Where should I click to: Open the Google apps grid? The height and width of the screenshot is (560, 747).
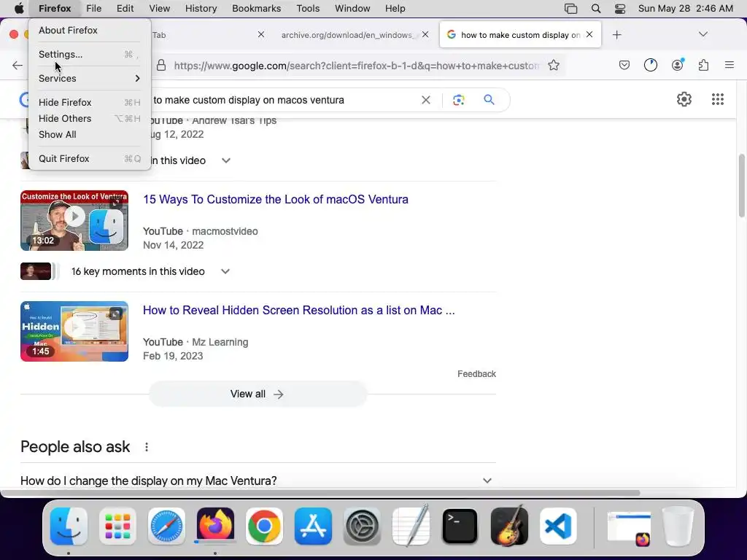coord(718,99)
